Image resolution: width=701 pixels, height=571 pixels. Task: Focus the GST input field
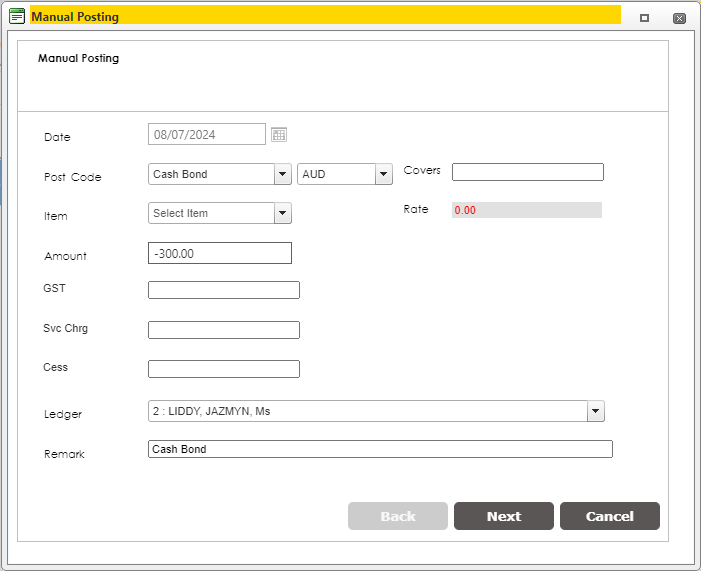pos(224,290)
